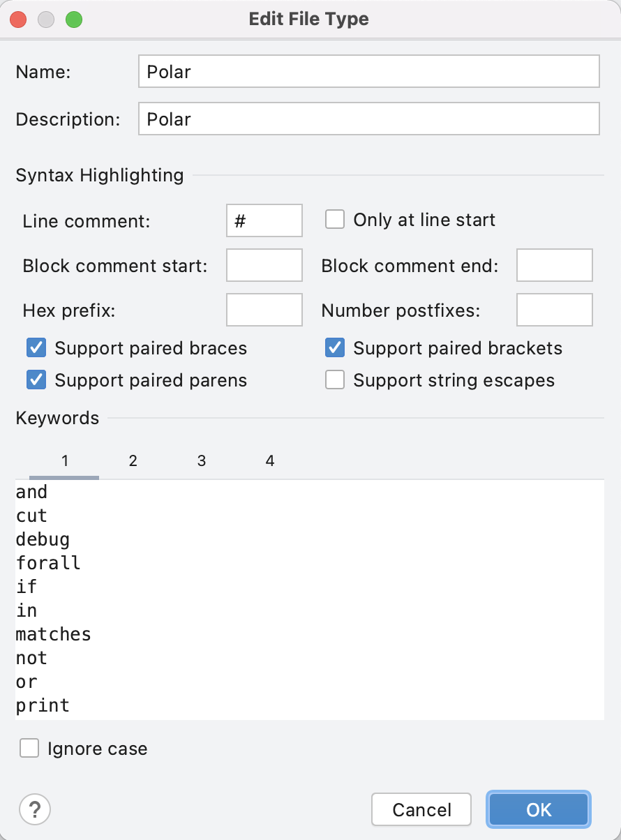Click the Block comment start field
This screenshot has width=621, height=840.
tap(264, 266)
